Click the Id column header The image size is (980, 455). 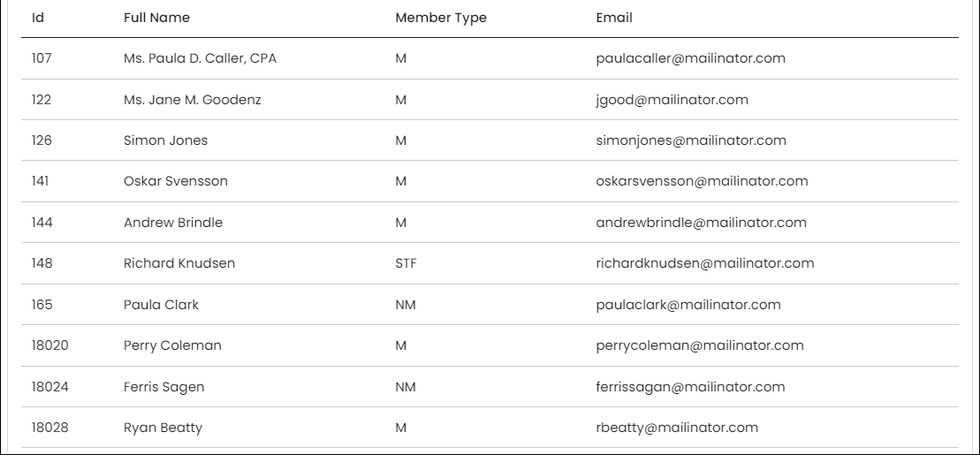coord(38,18)
